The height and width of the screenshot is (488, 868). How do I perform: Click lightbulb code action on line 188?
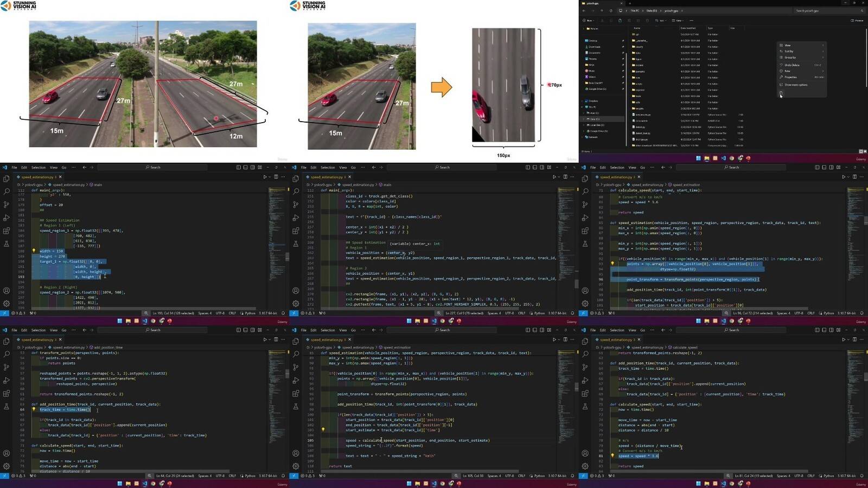tap(34, 251)
